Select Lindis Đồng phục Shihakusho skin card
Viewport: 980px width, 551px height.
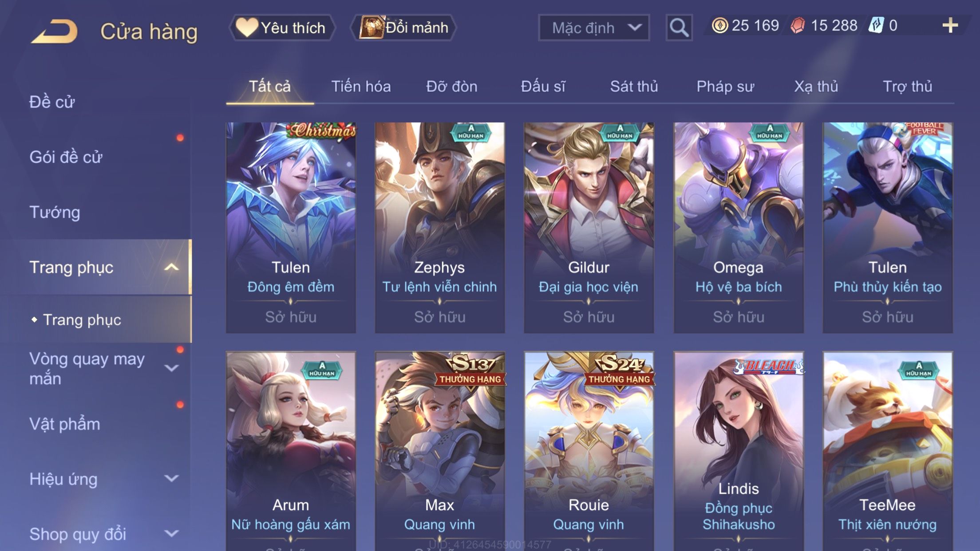[x=739, y=451]
